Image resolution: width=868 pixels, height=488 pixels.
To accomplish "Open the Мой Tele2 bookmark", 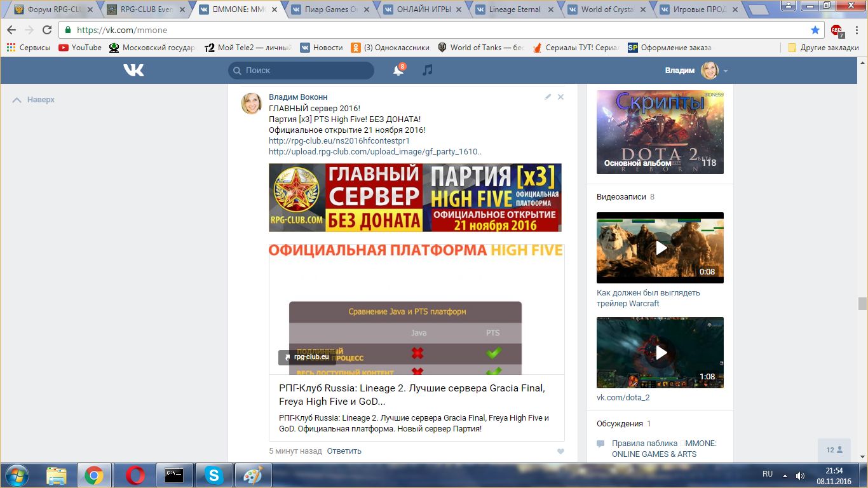I will [248, 48].
